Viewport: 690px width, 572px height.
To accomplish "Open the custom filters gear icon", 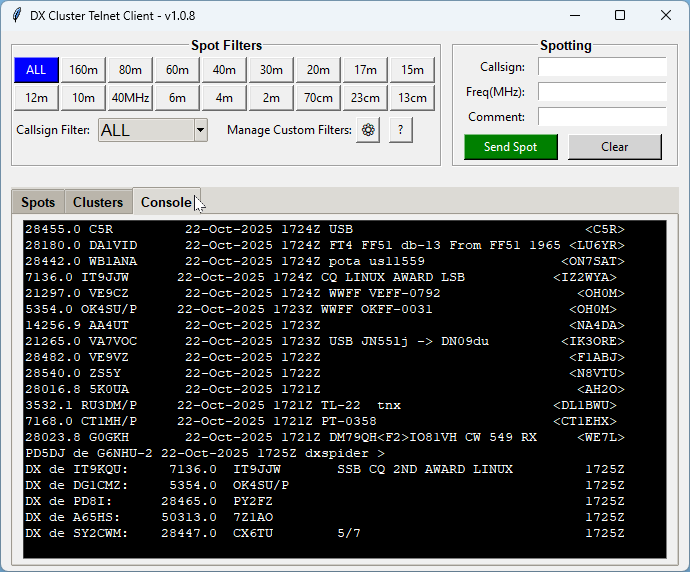I will click(x=368, y=130).
